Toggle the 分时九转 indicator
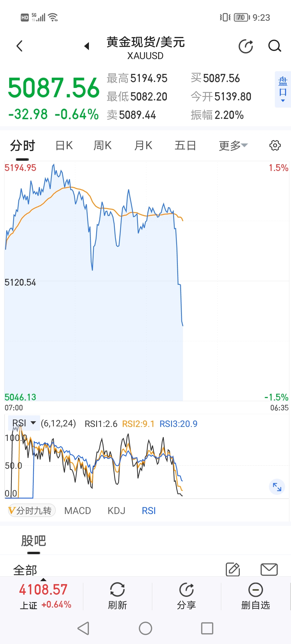This screenshot has height=644, width=291. pyautogui.click(x=32, y=511)
